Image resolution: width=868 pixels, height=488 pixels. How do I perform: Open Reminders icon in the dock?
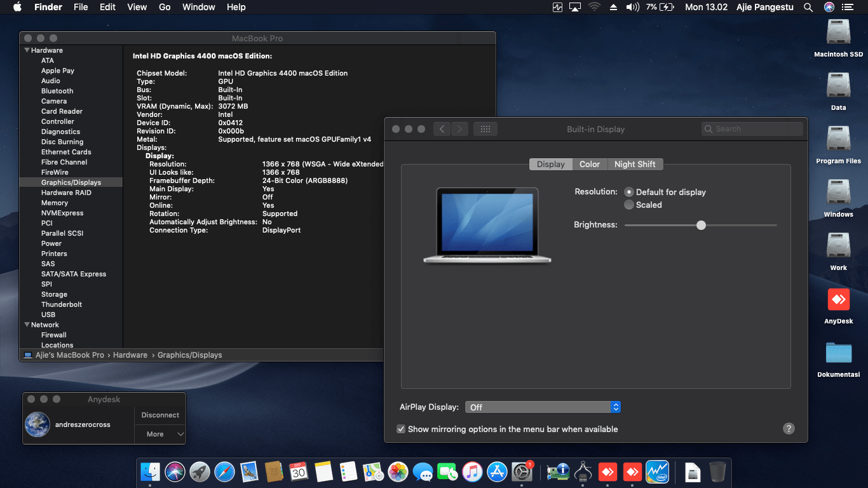tap(348, 471)
